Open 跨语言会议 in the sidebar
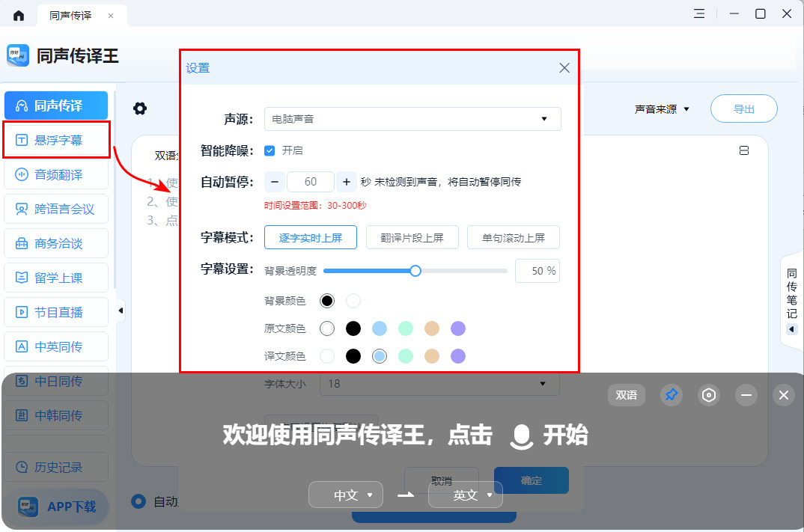This screenshot has width=804, height=532. pos(56,209)
